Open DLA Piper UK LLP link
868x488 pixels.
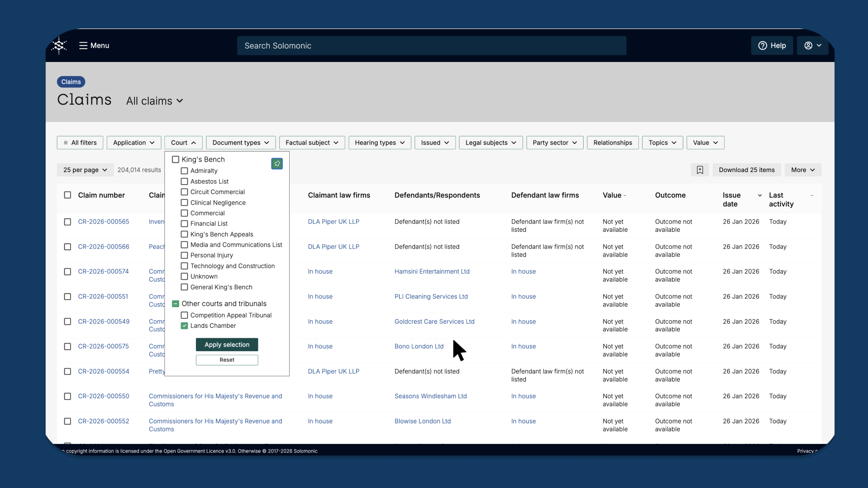pyautogui.click(x=333, y=222)
